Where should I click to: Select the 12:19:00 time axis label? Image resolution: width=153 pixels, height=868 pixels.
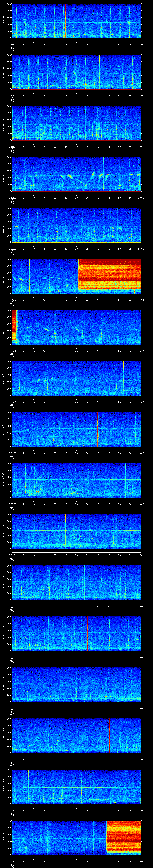(x=12, y=198)
